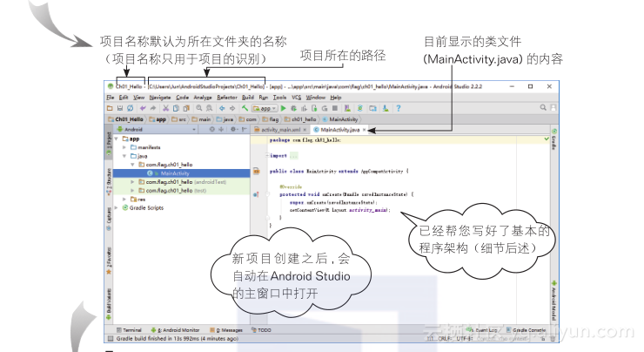This screenshot has height=352, width=644.
Task: Open the Help question mark icon
Action: click(398, 108)
